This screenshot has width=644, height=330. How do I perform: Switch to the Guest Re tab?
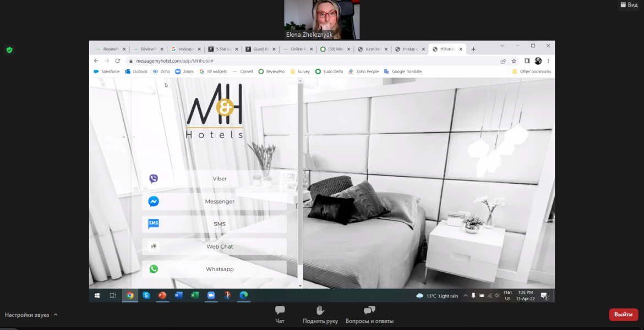click(x=260, y=50)
